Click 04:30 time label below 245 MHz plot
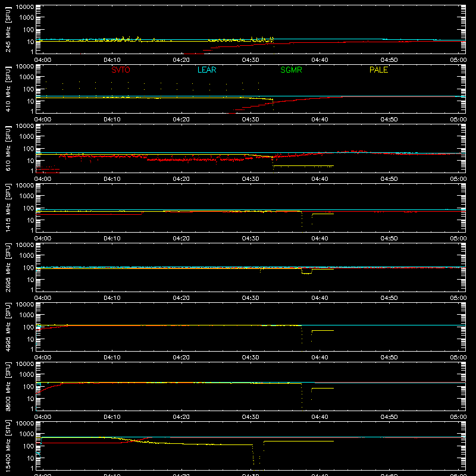This screenshot has height=476, width=476. pyautogui.click(x=250, y=60)
